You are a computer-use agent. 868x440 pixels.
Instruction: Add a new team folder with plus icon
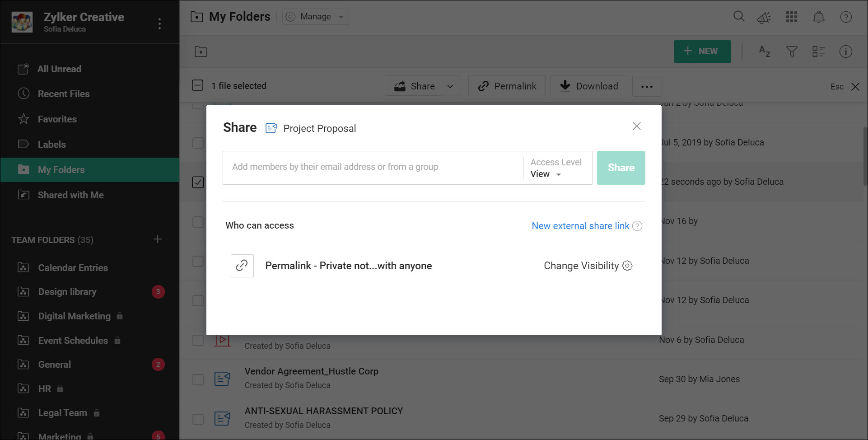(157, 239)
